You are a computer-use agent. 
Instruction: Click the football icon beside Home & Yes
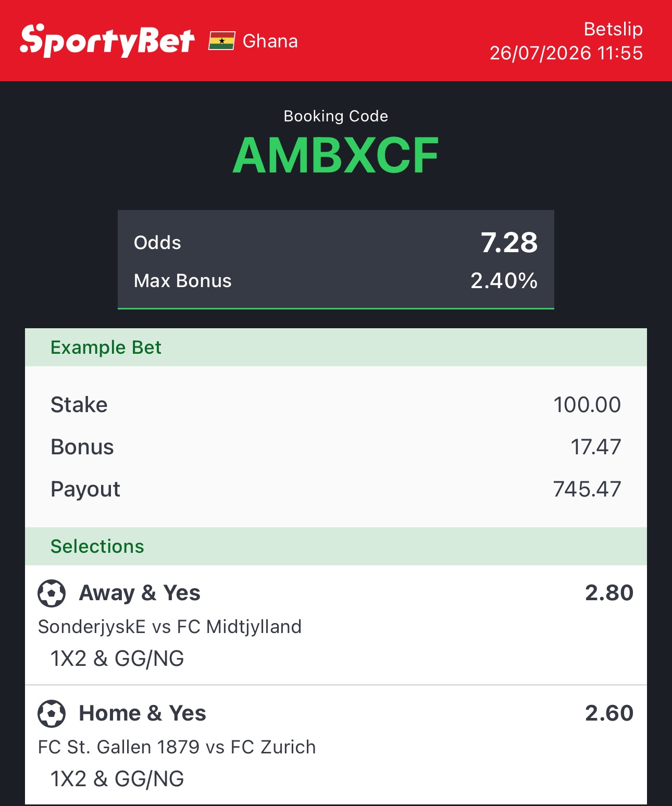click(52, 714)
